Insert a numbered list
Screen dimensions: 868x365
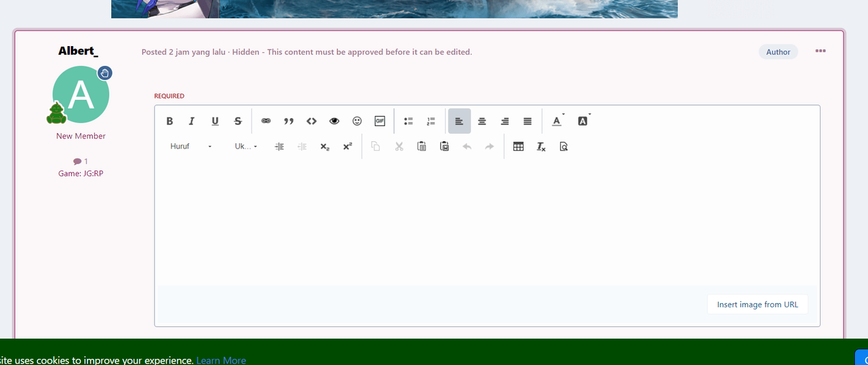pyautogui.click(x=431, y=121)
